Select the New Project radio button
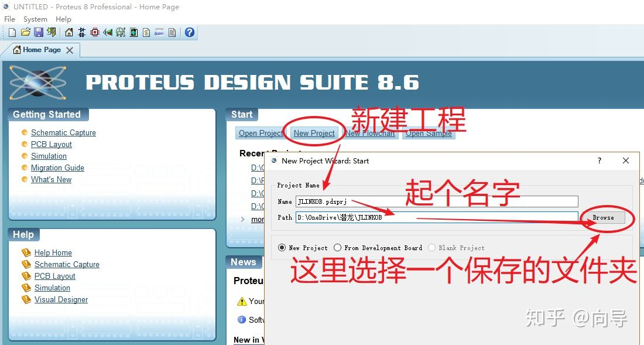This screenshot has height=345, width=644. coord(282,248)
